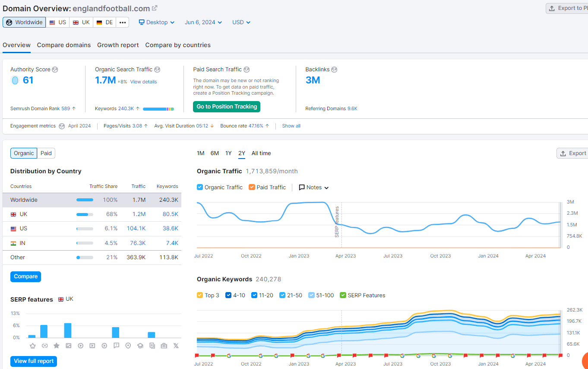Uncheck the 21-50 keywords checkbox
Screen dimensions: 588x369
coord(282,296)
